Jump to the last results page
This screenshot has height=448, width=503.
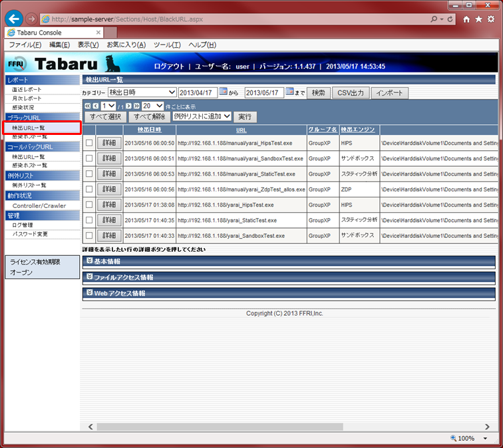point(136,106)
